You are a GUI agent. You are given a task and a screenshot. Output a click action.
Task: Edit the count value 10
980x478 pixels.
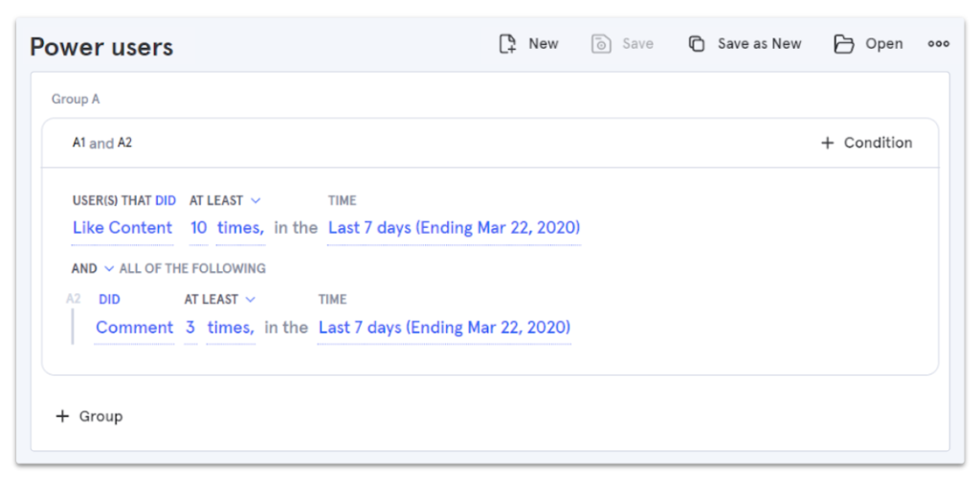tap(198, 228)
